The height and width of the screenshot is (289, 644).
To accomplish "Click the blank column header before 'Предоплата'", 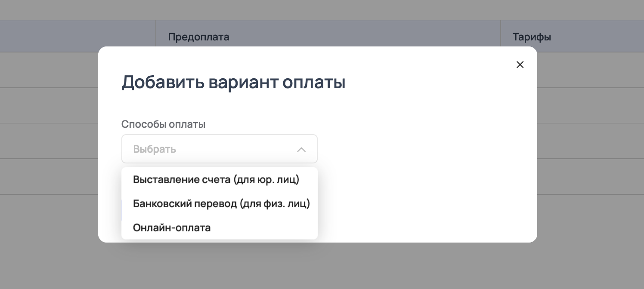I will pos(77,37).
